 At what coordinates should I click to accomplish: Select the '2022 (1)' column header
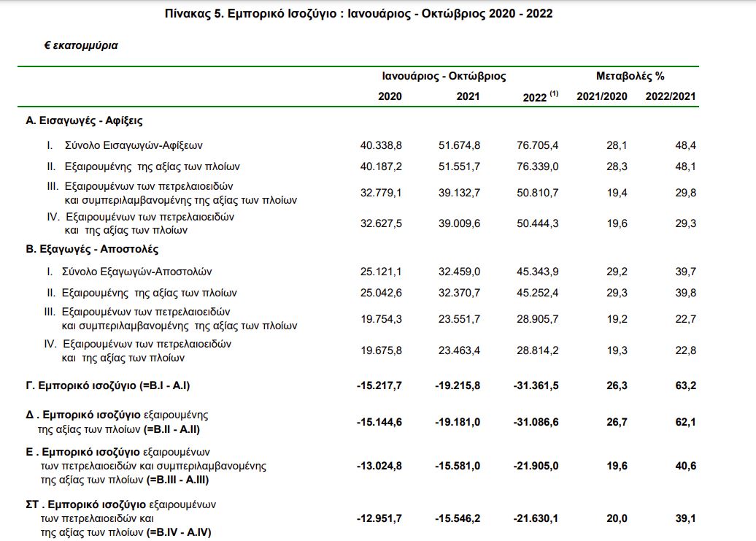pyautogui.click(x=541, y=96)
